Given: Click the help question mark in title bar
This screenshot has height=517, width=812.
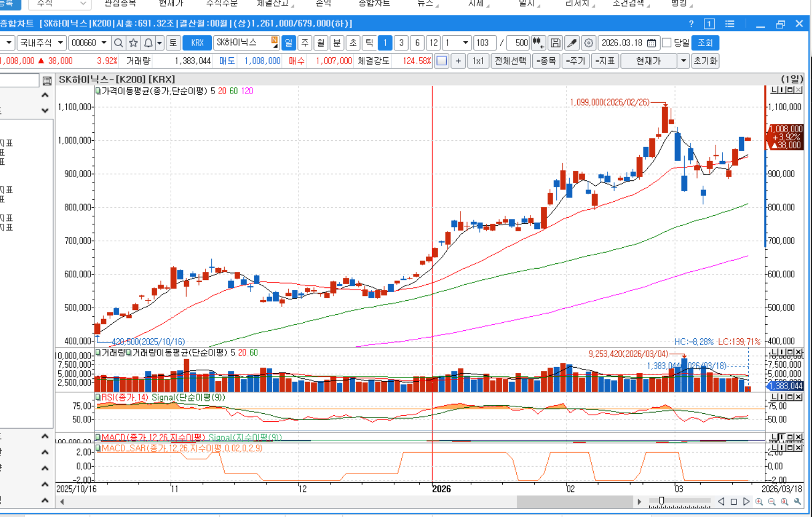Looking at the screenshot, I should pos(691,24).
